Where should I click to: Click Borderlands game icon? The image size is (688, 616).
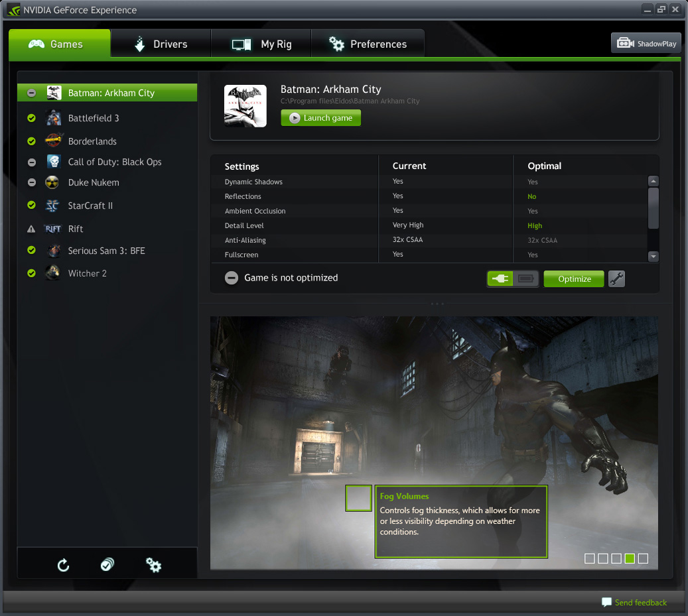[x=54, y=141]
